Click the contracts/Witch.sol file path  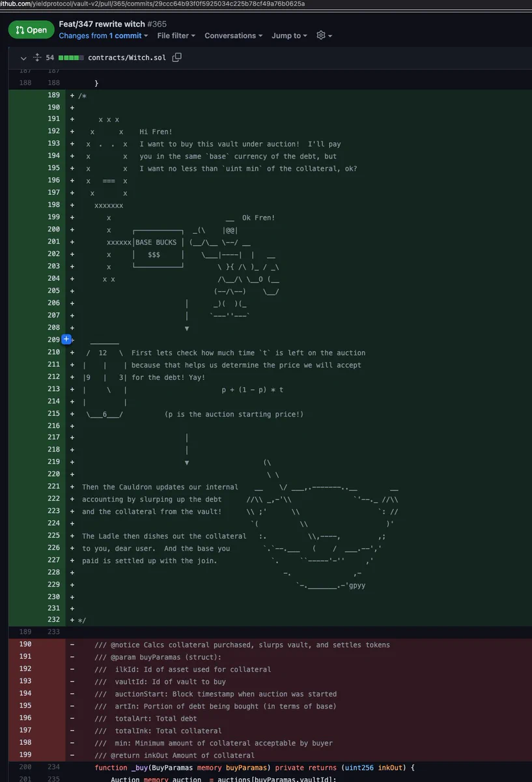coord(128,58)
